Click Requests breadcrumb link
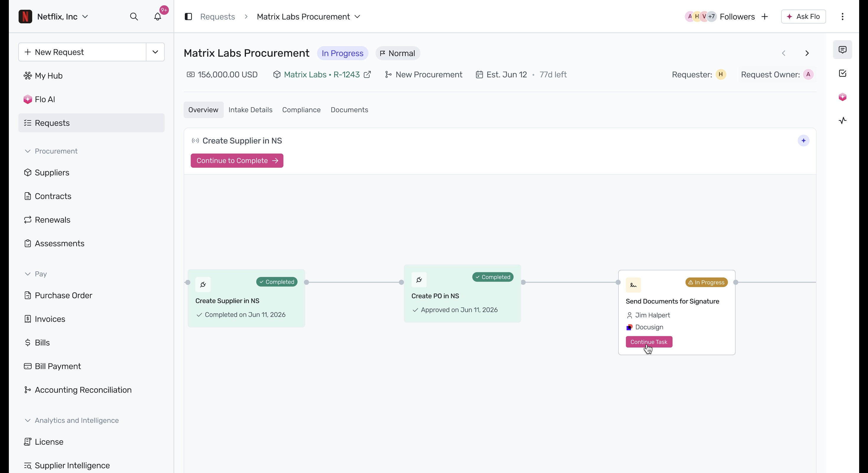 [x=217, y=17]
